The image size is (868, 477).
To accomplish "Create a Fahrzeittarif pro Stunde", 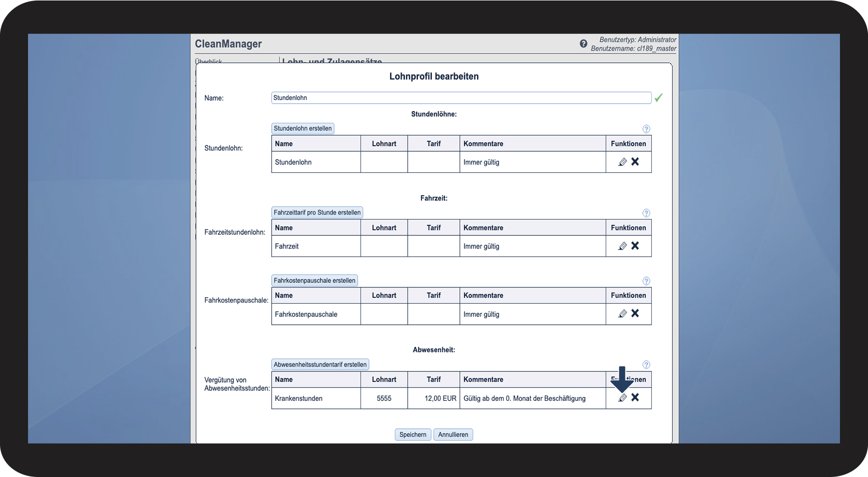I will coord(317,212).
